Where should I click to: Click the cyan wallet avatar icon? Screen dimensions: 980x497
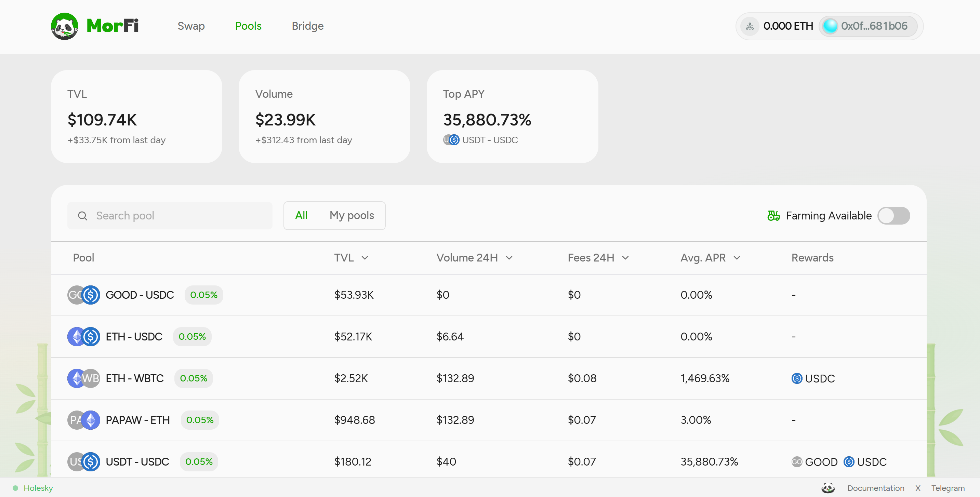(830, 26)
